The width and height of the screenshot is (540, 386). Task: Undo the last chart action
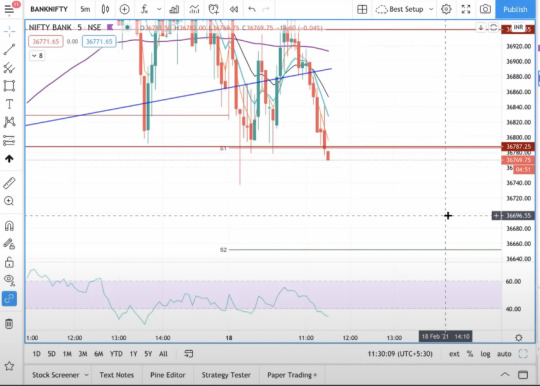click(x=252, y=9)
